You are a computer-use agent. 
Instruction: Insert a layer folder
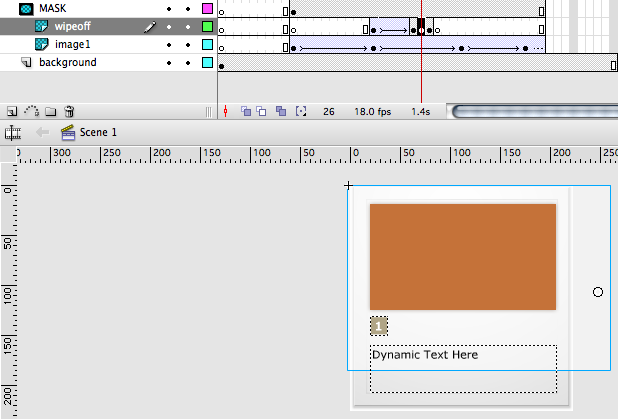click(x=50, y=112)
